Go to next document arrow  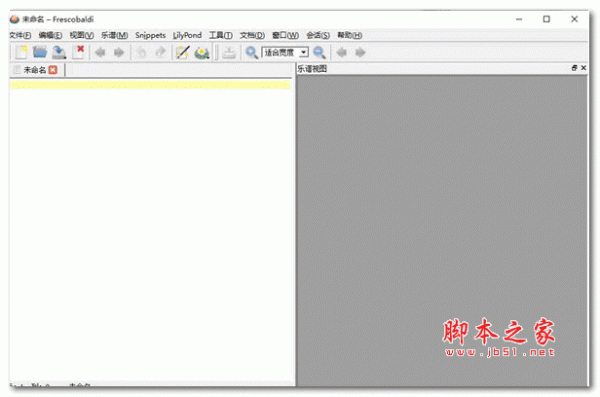tap(119, 52)
